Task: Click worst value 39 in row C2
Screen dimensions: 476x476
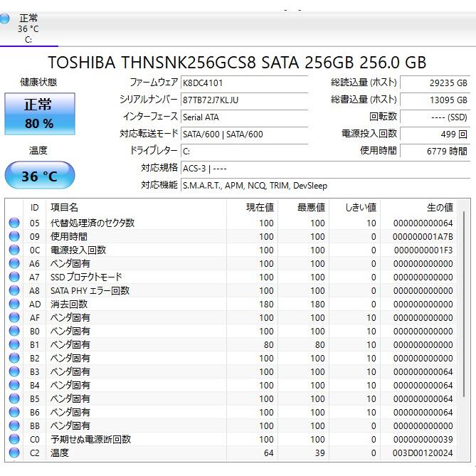Action: 319,453
